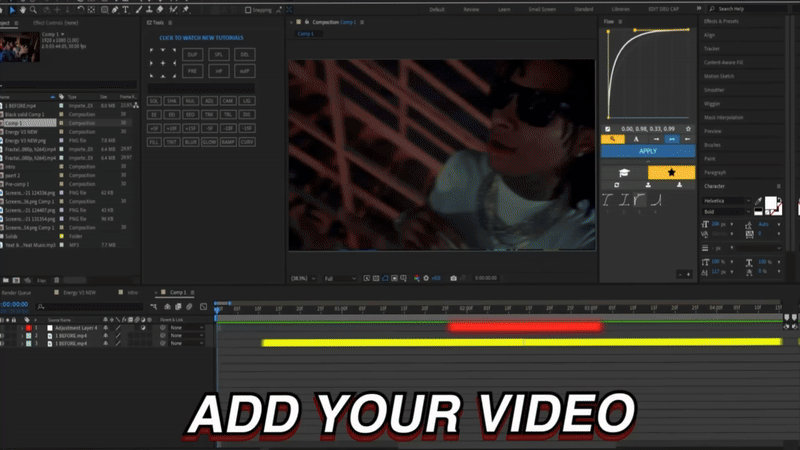
Task: Click the DUP button in EZ Tools
Action: click(191, 54)
